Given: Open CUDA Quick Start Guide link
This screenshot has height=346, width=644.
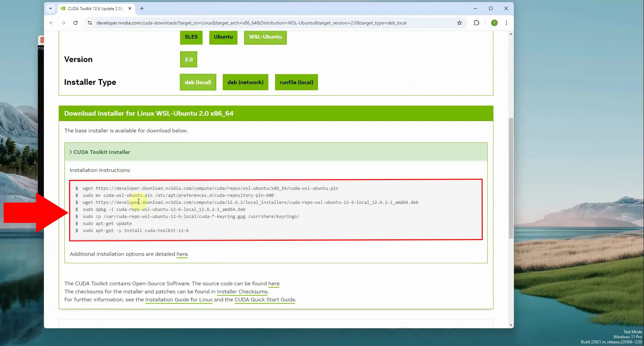Looking at the screenshot, I should click(265, 300).
